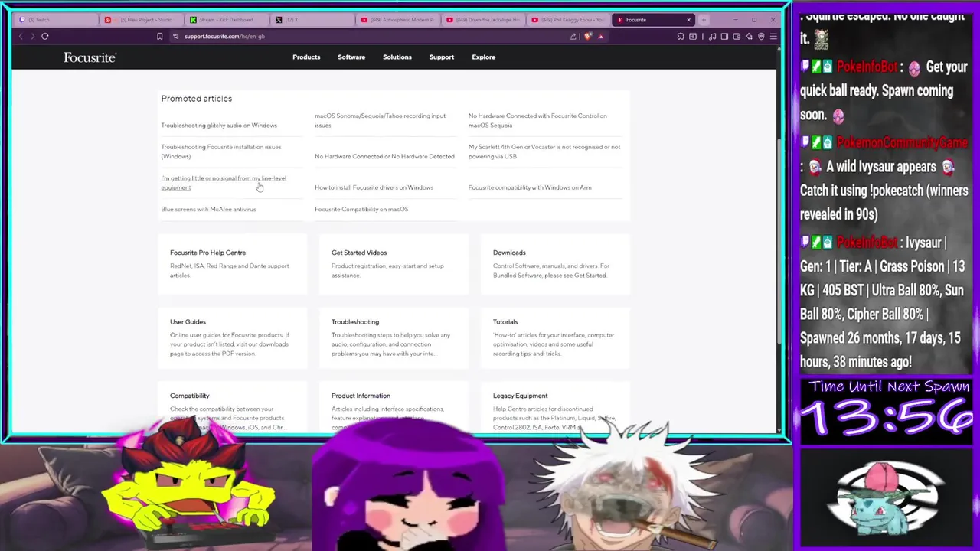980x551 pixels.
Task: Bookmark this page with the bookmark icon
Action: pos(159,36)
